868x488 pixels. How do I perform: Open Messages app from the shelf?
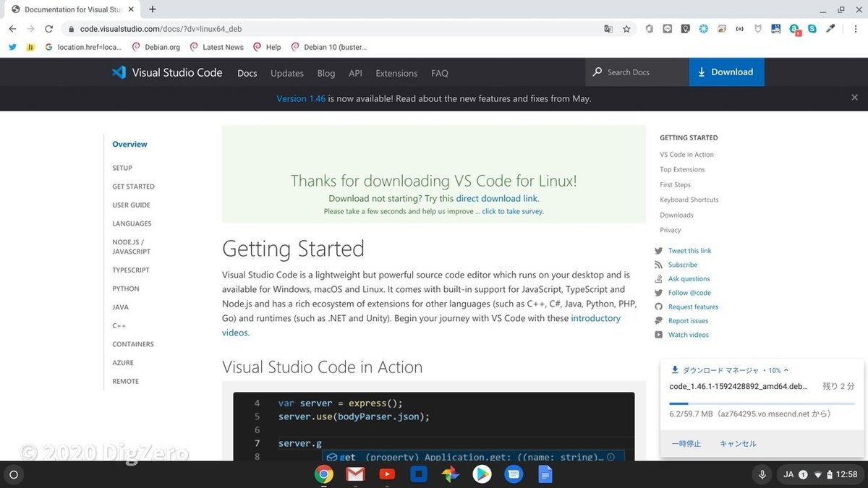click(x=513, y=474)
